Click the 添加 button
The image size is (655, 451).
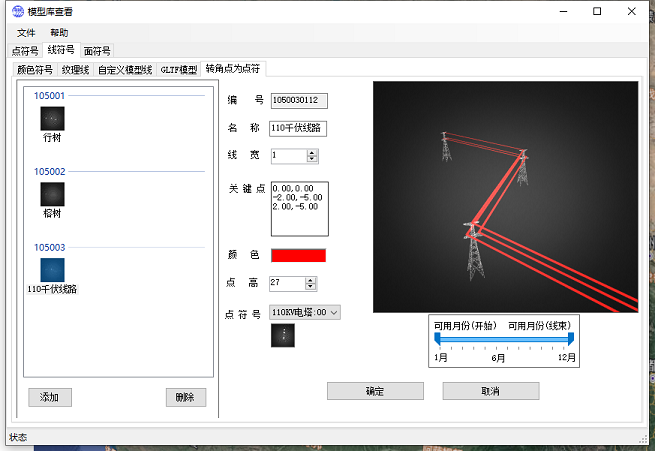[50, 397]
